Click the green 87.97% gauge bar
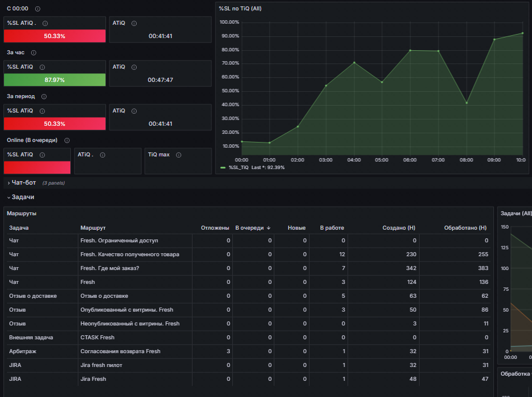532x397 pixels. point(55,80)
